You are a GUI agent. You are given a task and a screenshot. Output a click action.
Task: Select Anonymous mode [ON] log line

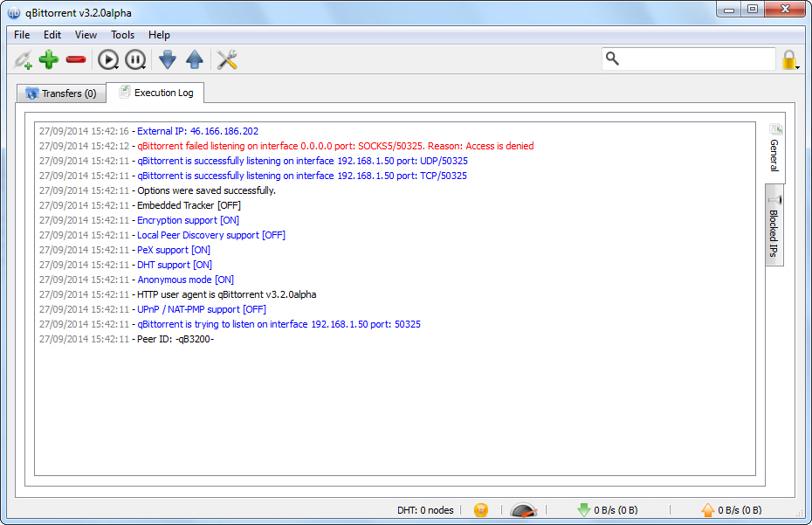click(137, 280)
